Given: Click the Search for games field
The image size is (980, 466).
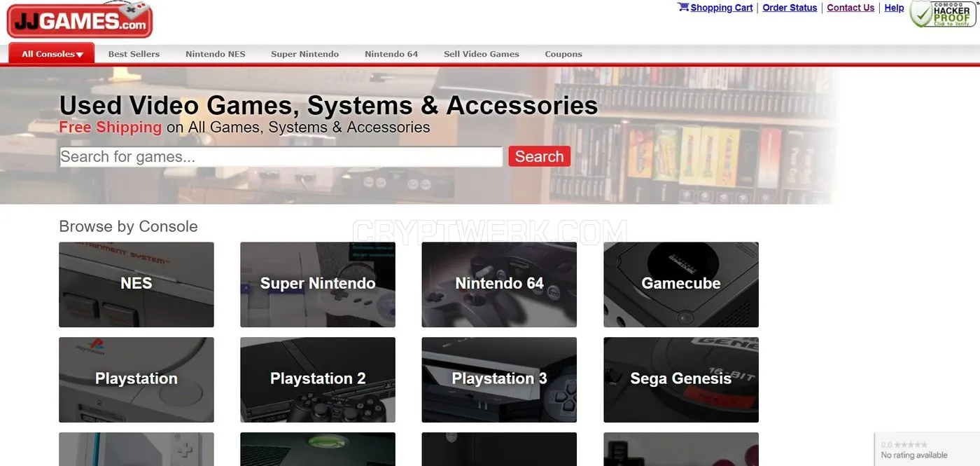Looking at the screenshot, I should click(x=281, y=156).
